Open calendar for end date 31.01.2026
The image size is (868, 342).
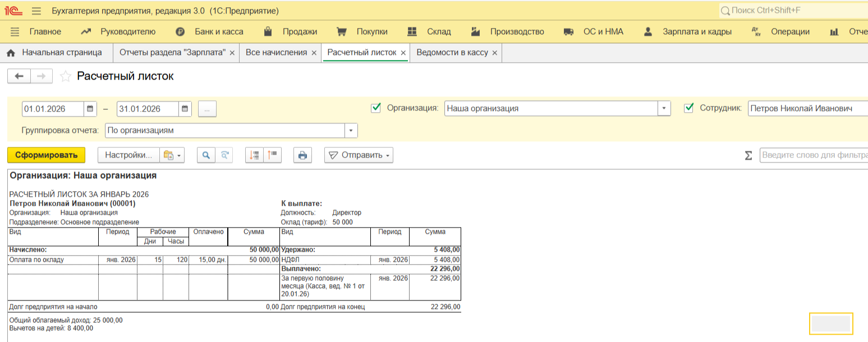pos(185,109)
